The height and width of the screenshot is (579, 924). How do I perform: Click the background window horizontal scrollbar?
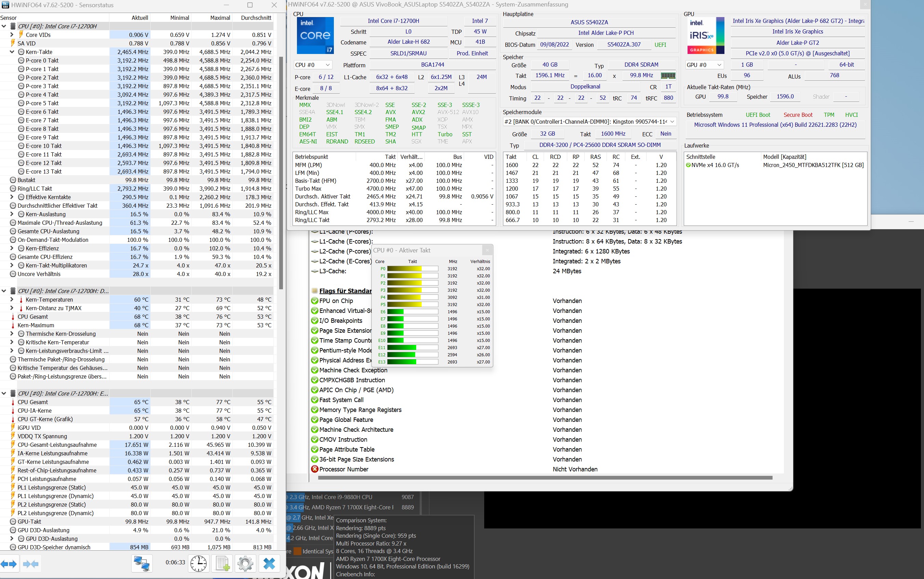[545, 478]
